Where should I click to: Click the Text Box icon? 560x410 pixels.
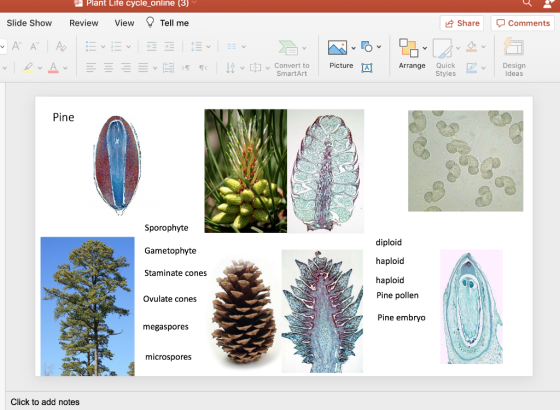[x=367, y=68]
